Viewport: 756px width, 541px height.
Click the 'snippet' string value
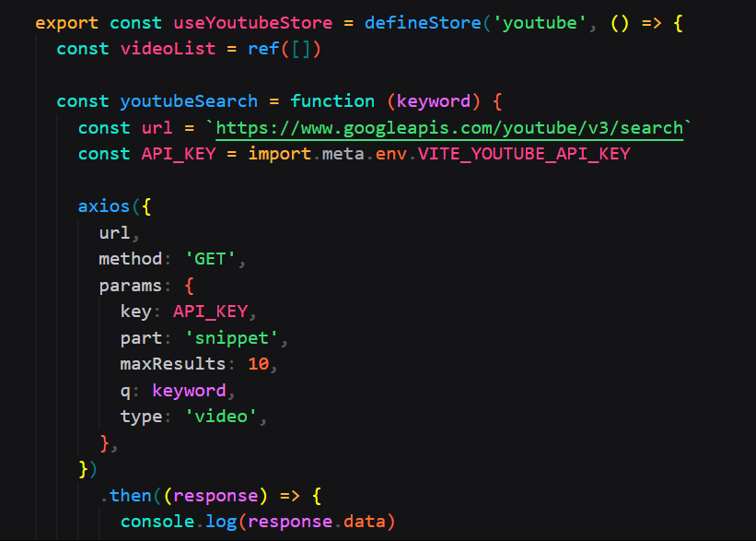[x=231, y=338]
